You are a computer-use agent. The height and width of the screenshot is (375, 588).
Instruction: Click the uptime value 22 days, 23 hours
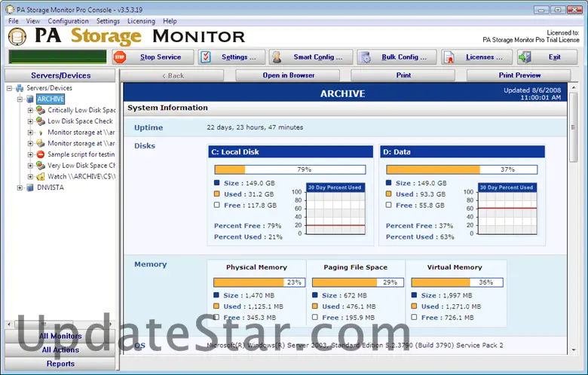[255, 127]
